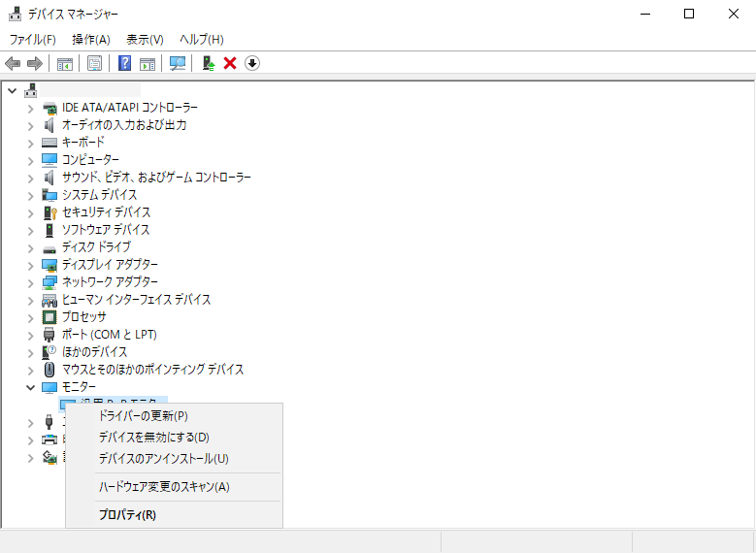This screenshot has height=553, width=756.
Task: Open the 表示(V) menu
Action: pyautogui.click(x=145, y=39)
